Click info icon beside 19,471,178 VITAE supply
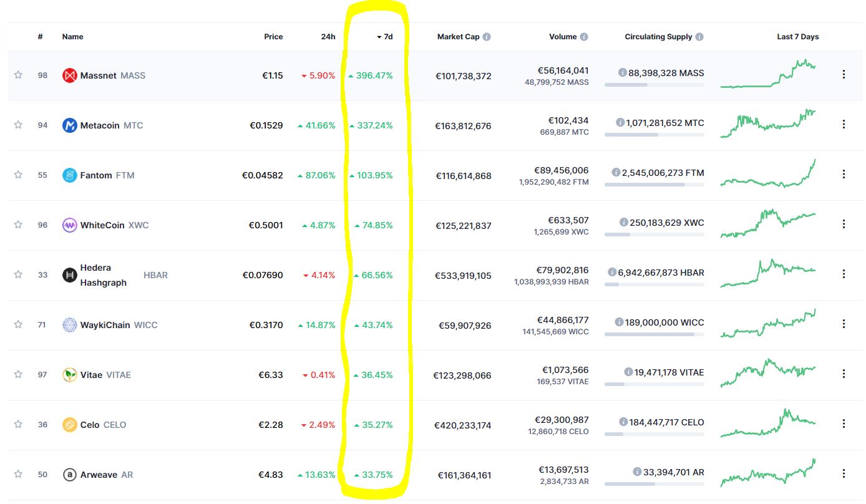The image size is (866, 504). pos(628,372)
